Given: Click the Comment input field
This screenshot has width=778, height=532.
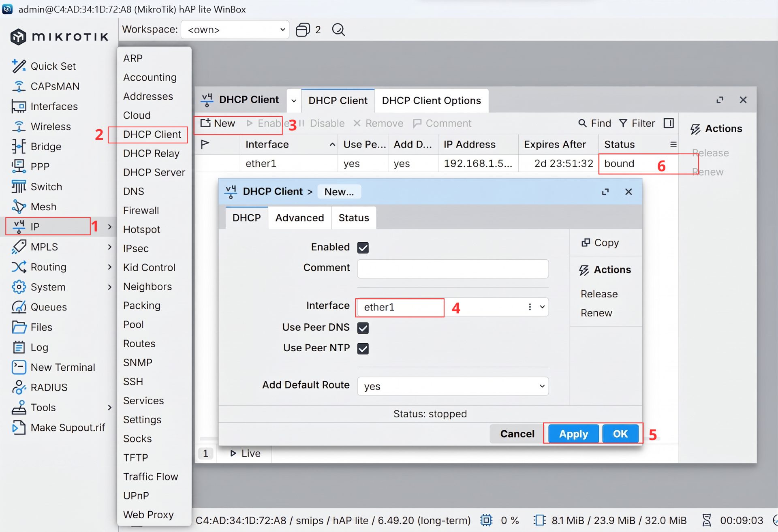Looking at the screenshot, I should pos(453,269).
